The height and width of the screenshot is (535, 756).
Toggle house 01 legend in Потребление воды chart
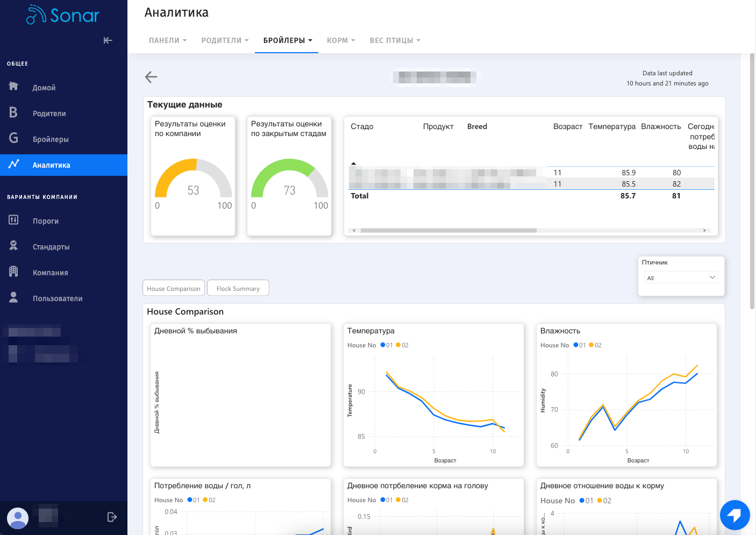pyautogui.click(x=194, y=500)
